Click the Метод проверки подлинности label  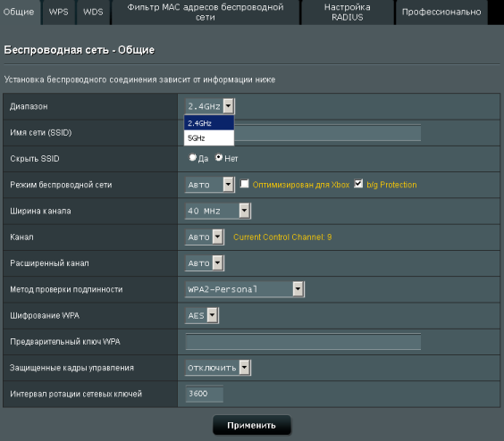[66, 290]
